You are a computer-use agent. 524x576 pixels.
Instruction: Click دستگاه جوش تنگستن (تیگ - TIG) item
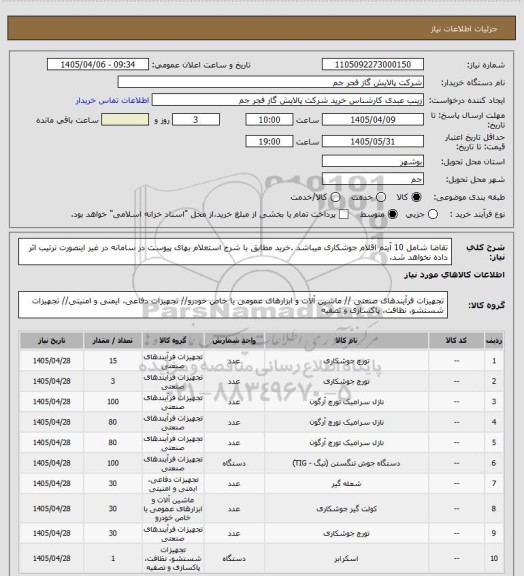(x=346, y=463)
